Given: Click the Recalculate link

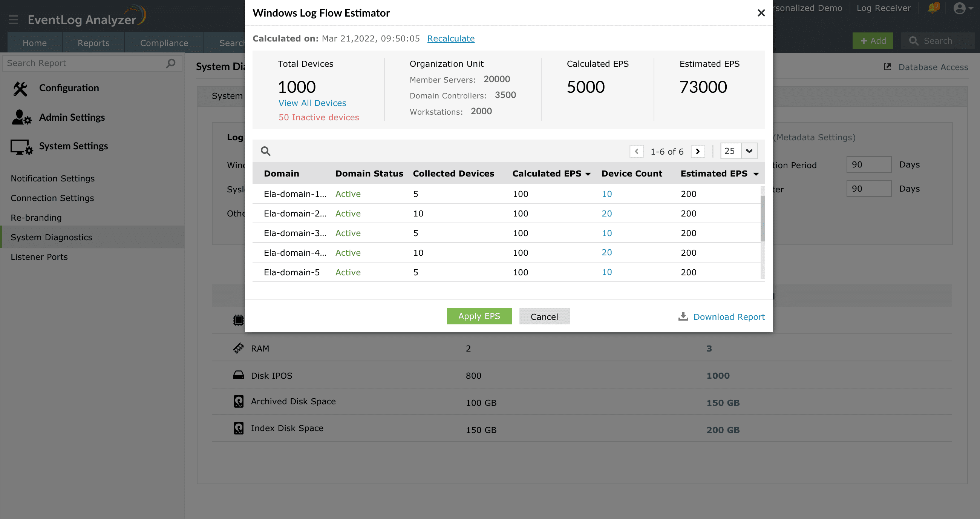Looking at the screenshot, I should pyautogui.click(x=451, y=38).
